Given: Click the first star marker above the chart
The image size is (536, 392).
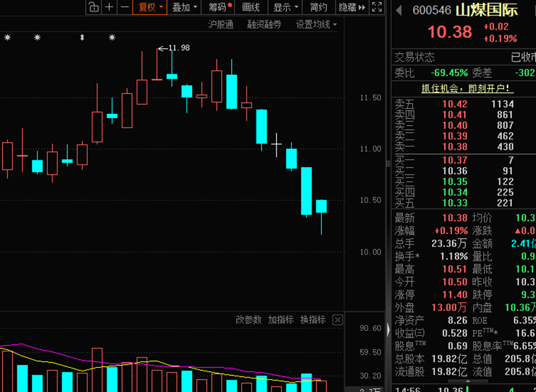Looking at the screenshot, I should 7,38.
